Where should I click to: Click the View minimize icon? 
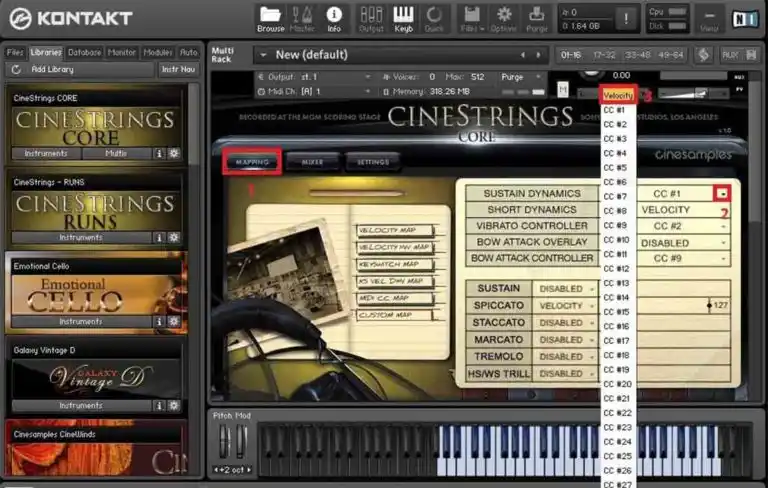[709, 19]
